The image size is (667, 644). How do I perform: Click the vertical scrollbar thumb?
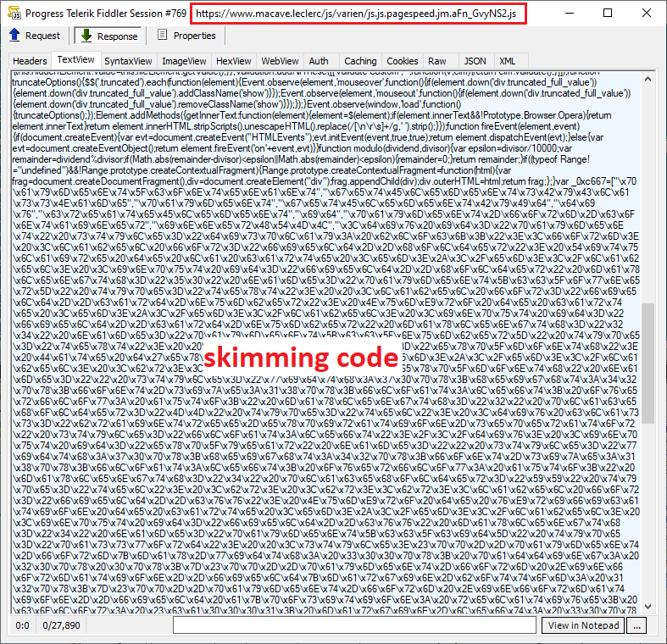pyautogui.click(x=648, y=364)
